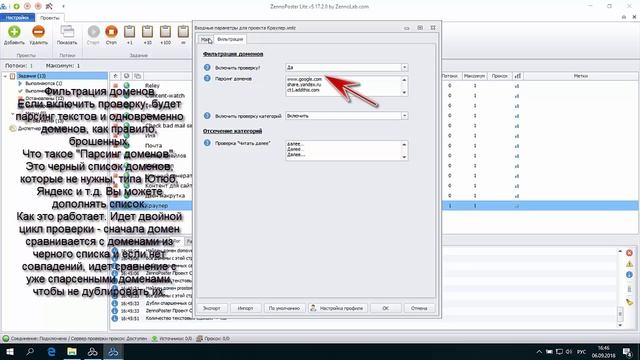The height and width of the screenshot is (360, 640).
Task: Click the Потоки column header in the task table
Action: [450, 76]
